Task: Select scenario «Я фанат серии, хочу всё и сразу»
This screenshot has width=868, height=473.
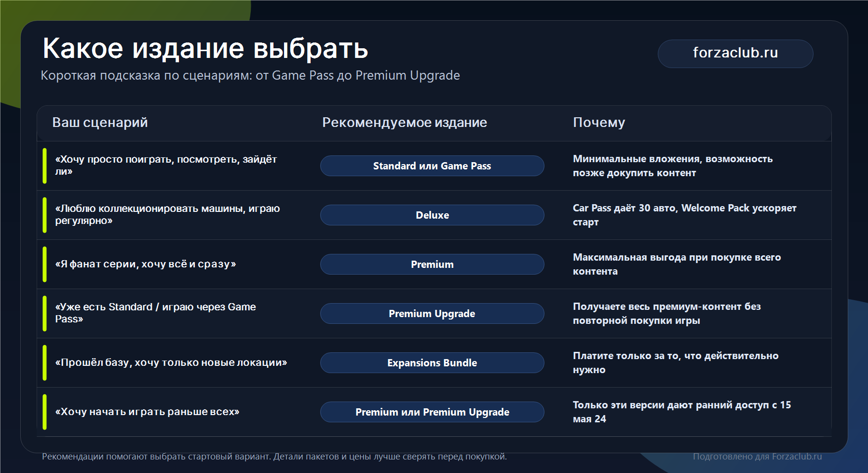Action: point(146,264)
